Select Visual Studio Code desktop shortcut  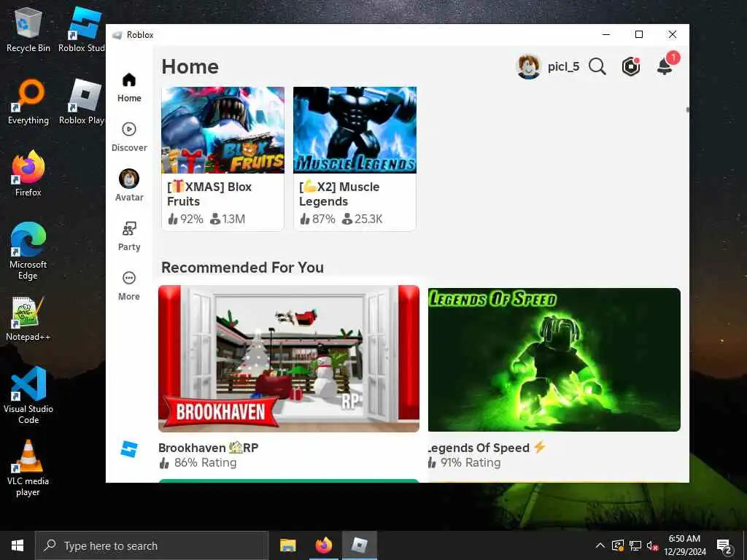tap(28, 395)
